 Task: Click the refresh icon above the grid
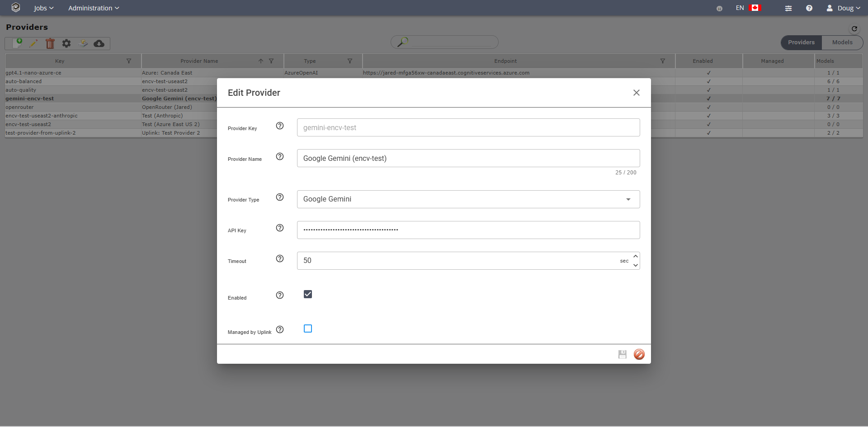854,28
